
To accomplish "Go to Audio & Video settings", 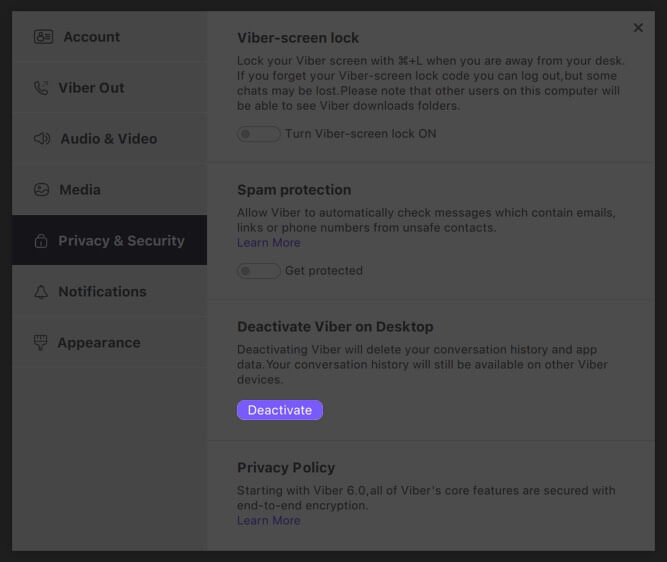I will pyautogui.click(x=109, y=139).
